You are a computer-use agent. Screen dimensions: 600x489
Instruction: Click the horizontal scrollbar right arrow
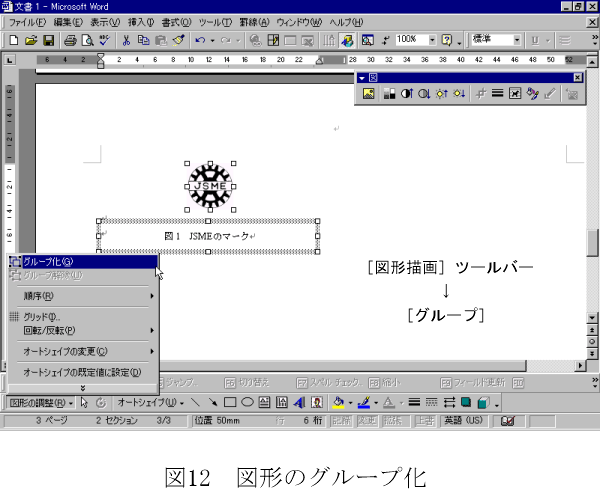(580, 366)
